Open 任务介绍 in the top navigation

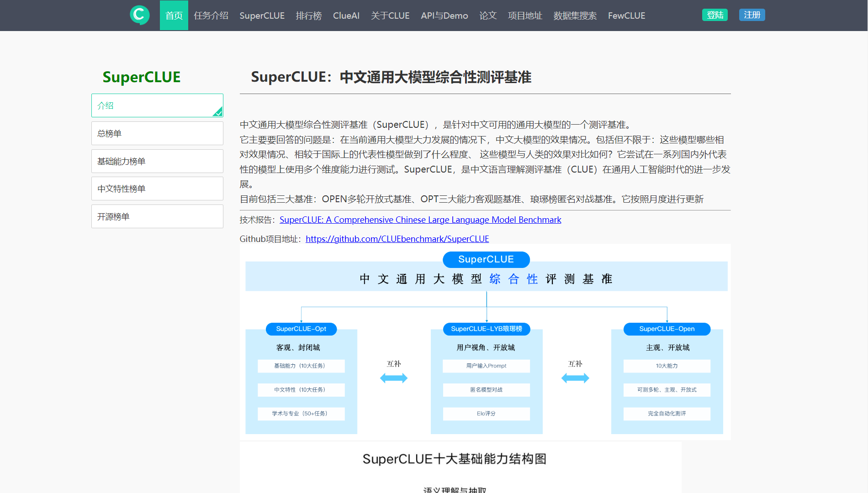[x=211, y=16]
